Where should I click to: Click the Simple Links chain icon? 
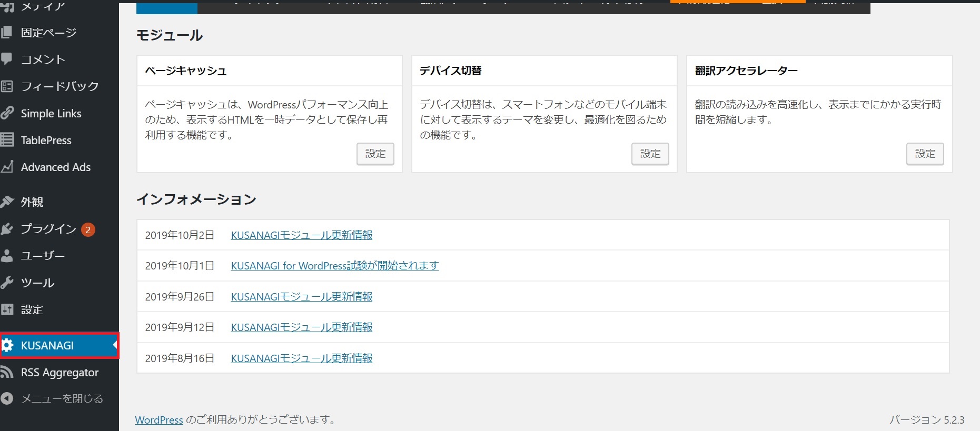coord(7,113)
